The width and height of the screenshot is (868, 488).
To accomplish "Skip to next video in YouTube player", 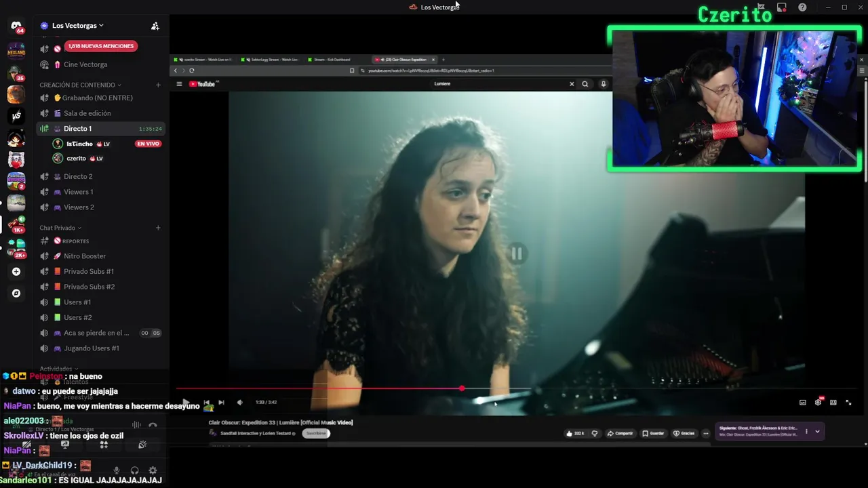I will (221, 402).
